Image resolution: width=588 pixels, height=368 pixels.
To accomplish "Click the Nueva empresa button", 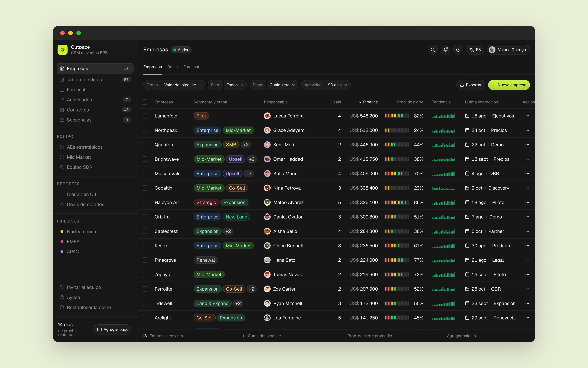I will click(x=509, y=85).
